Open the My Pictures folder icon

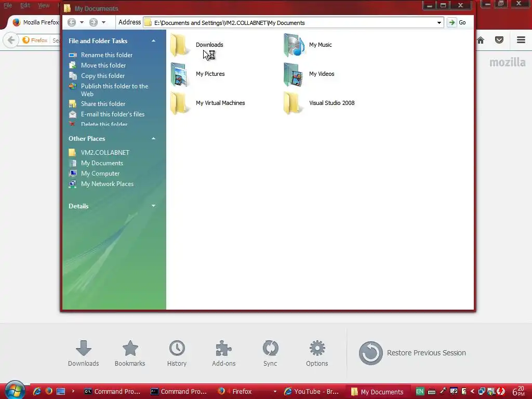click(x=180, y=74)
